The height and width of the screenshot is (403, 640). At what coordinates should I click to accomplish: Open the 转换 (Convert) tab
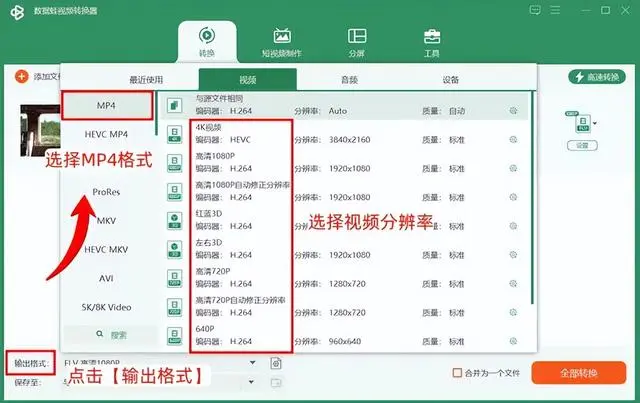207,42
